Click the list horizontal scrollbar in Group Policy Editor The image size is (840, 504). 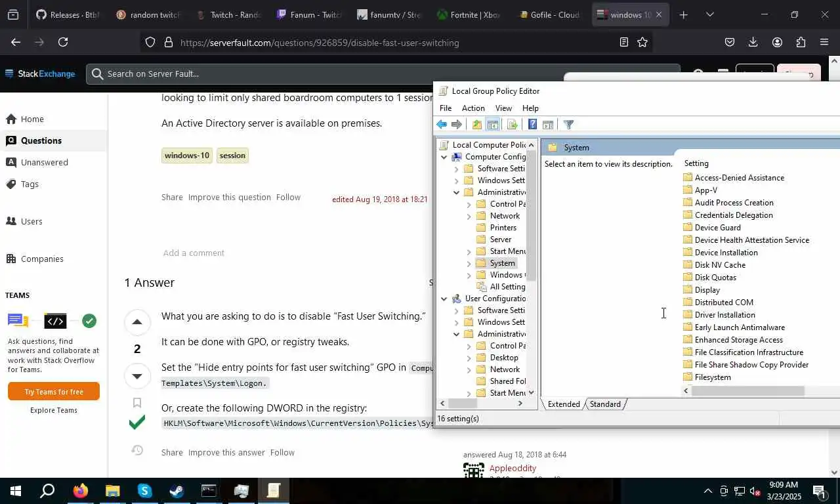[x=747, y=391]
